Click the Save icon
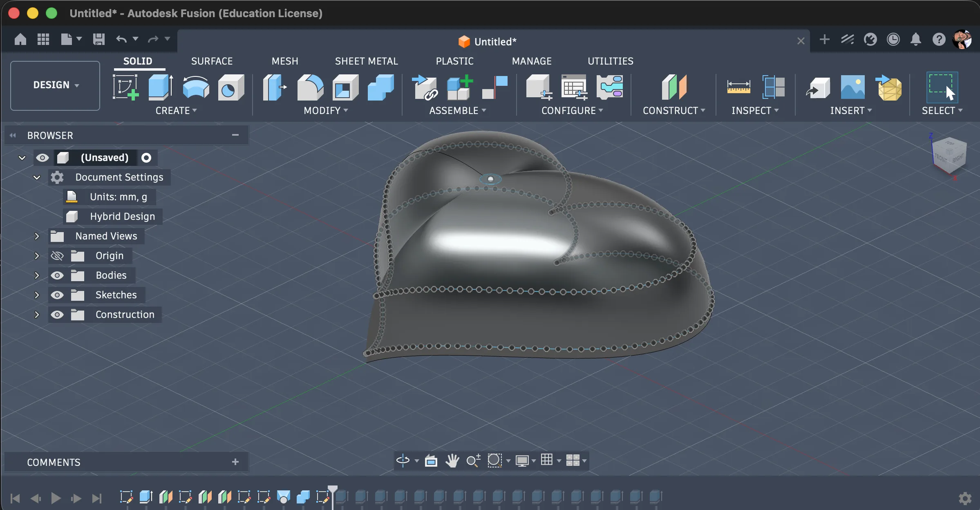The height and width of the screenshot is (510, 980). 98,39
